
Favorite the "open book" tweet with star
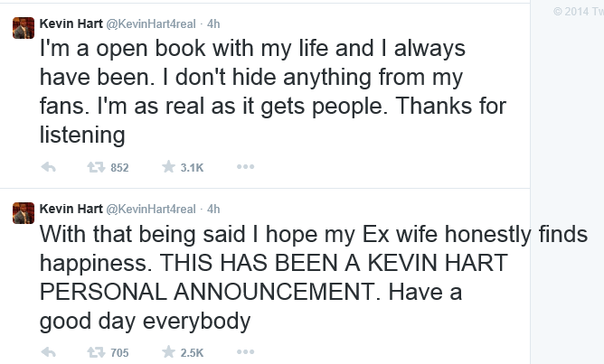(167, 167)
